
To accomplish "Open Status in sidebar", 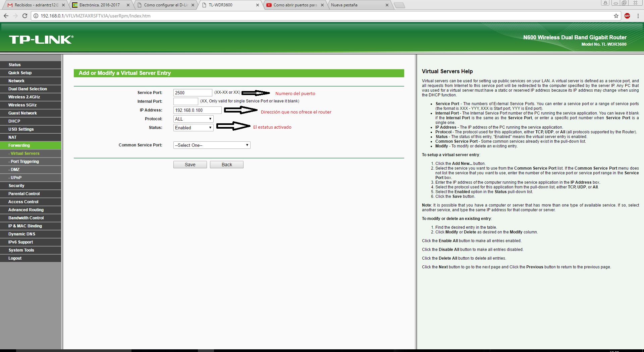I will coord(31,65).
